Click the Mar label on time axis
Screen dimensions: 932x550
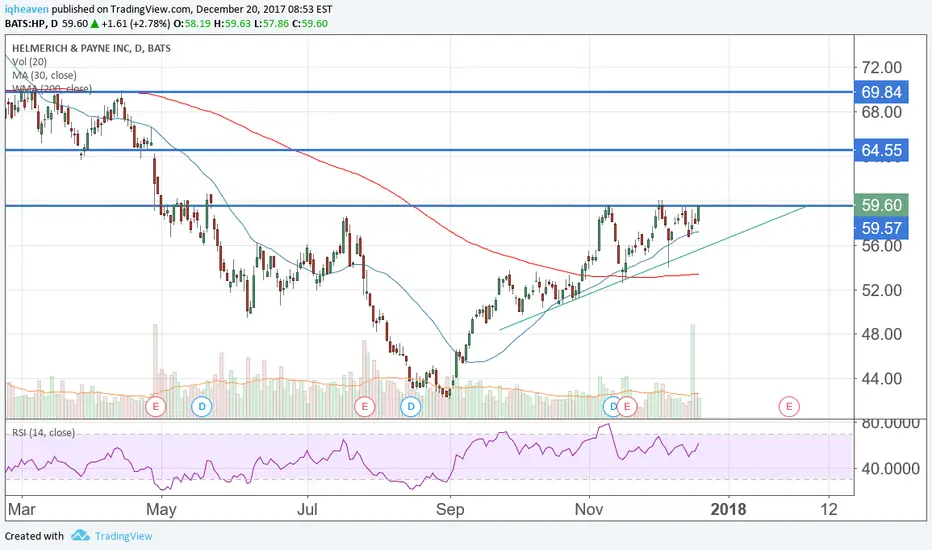21,510
